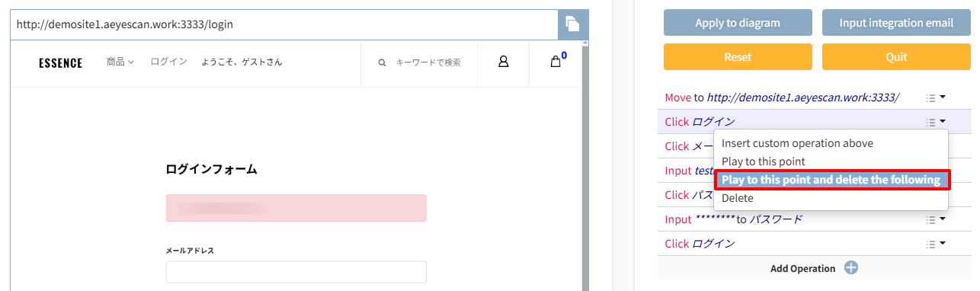Click the search magnifier icon
Viewport: 980px width, 291px height.
point(382,62)
